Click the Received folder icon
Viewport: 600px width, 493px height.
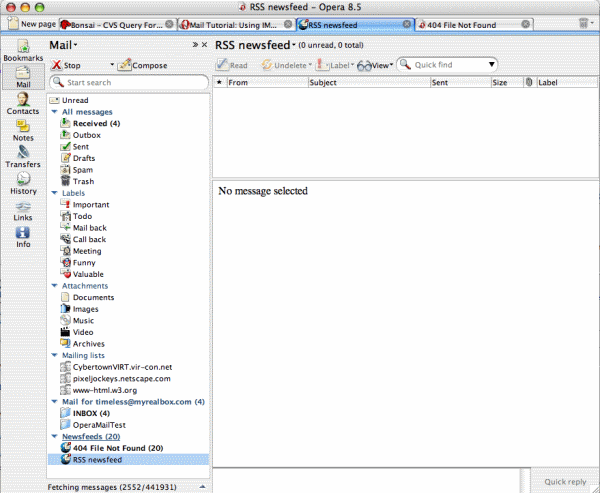click(65, 123)
